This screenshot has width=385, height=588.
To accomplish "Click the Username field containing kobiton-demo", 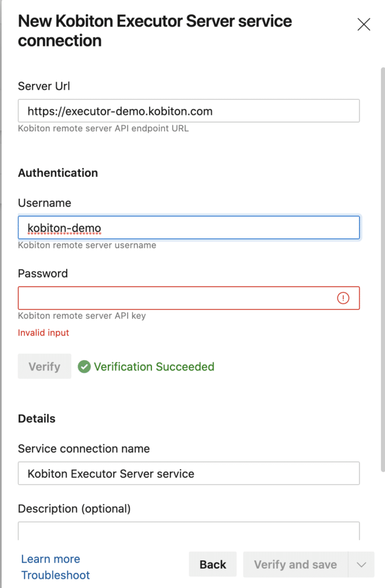I will (188, 227).
